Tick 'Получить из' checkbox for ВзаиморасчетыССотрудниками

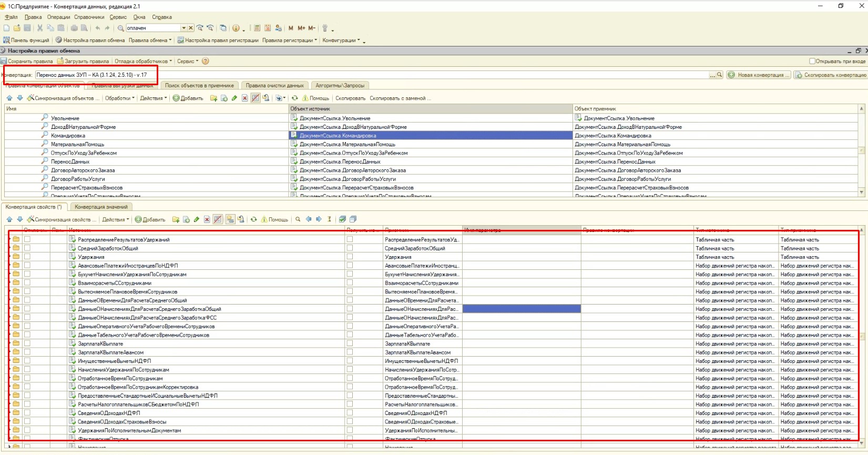pos(350,283)
